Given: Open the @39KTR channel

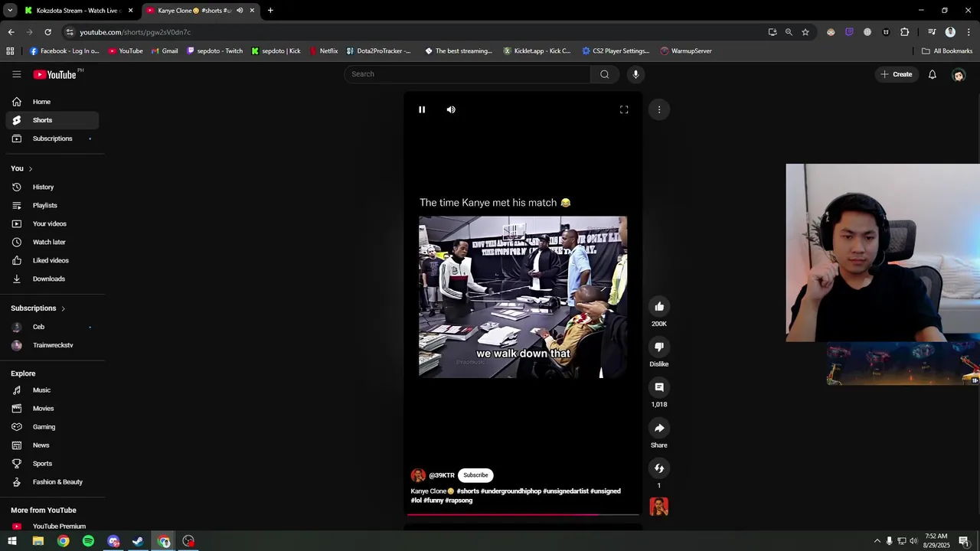Looking at the screenshot, I should tap(442, 475).
